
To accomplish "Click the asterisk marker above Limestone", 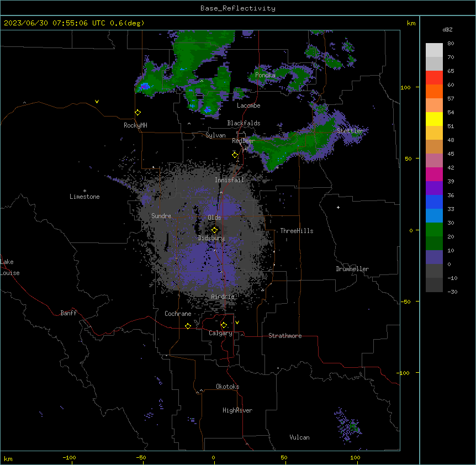I will (84, 191).
